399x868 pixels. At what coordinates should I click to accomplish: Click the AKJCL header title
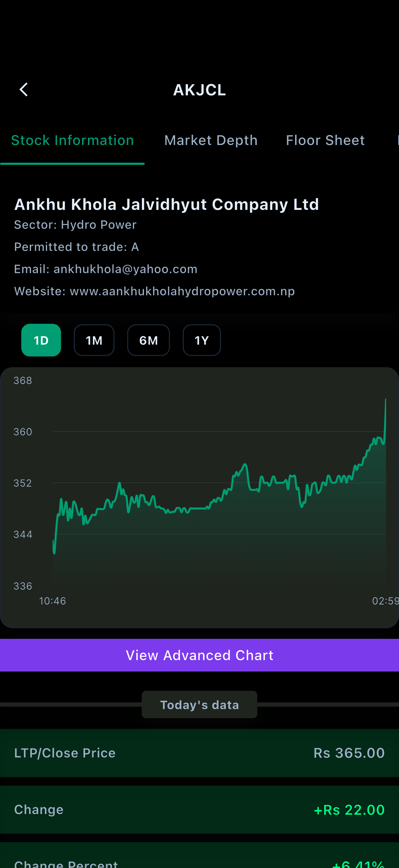coord(199,90)
